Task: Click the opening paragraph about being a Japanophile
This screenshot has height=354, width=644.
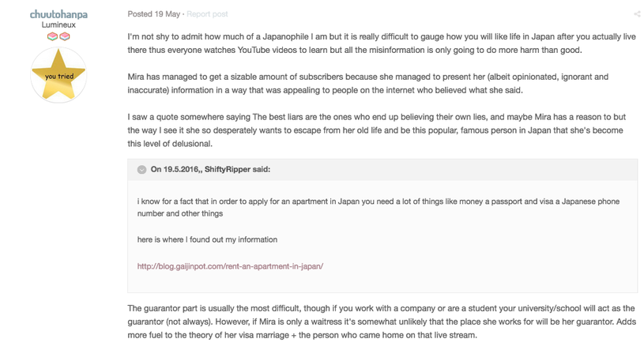Action: [x=381, y=43]
